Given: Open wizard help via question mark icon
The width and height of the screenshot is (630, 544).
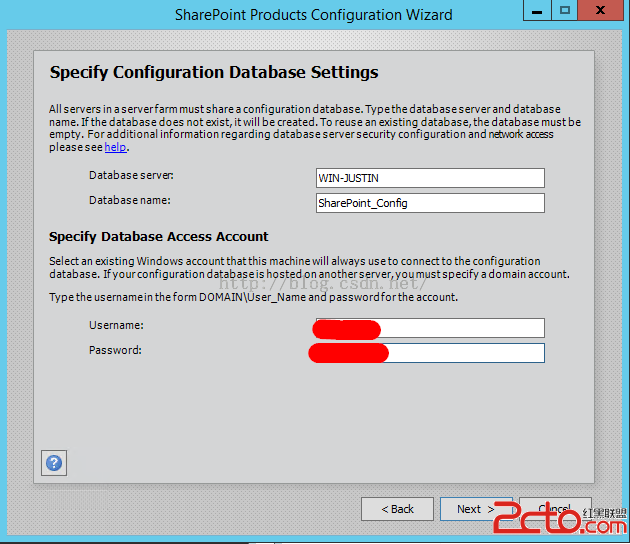Looking at the screenshot, I should [x=54, y=463].
